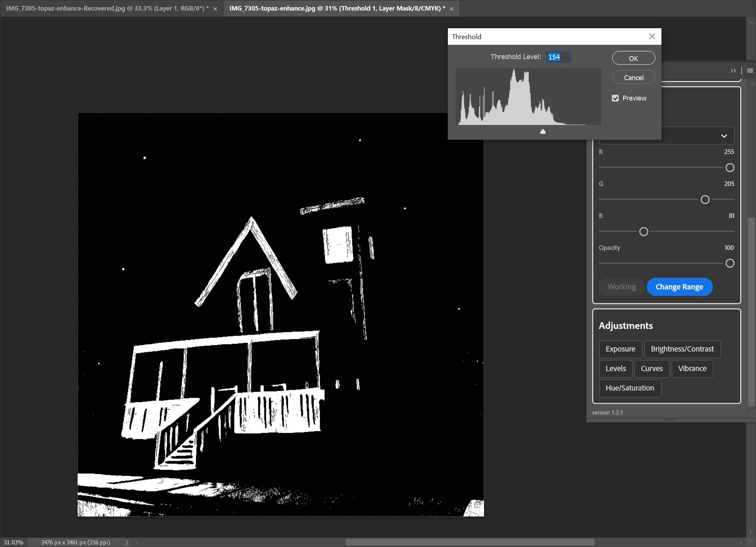Click the version 1.2.1 text
756x547 pixels.
coord(607,413)
